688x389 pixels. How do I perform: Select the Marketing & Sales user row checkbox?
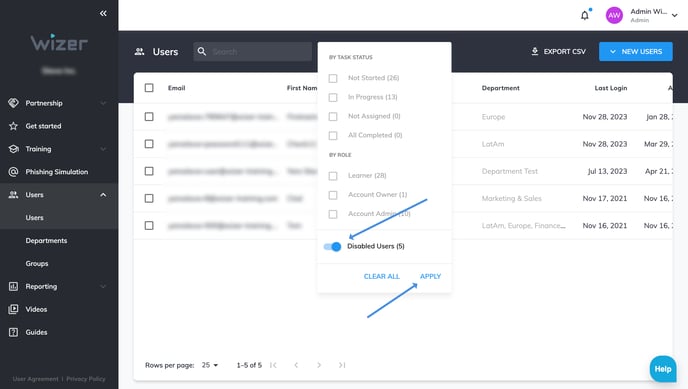(x=149, y=198)
